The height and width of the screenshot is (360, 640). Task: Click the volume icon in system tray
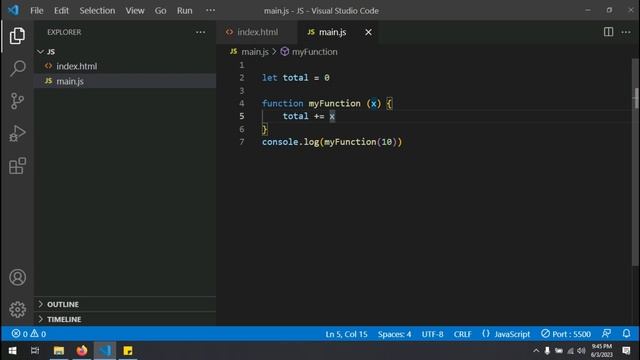point(581,351)
